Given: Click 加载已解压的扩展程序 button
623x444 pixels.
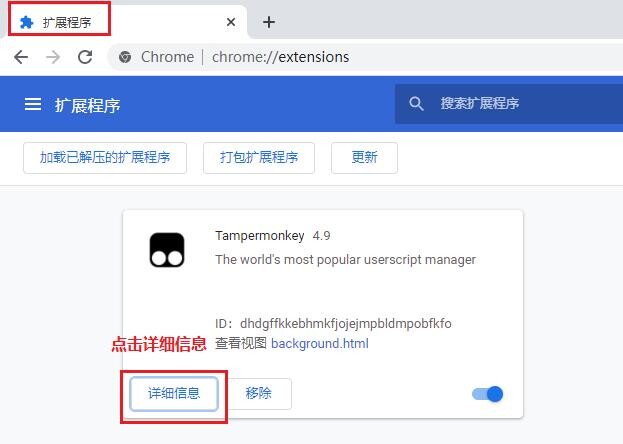Looking at the screenshot, I should pos(105,158).
